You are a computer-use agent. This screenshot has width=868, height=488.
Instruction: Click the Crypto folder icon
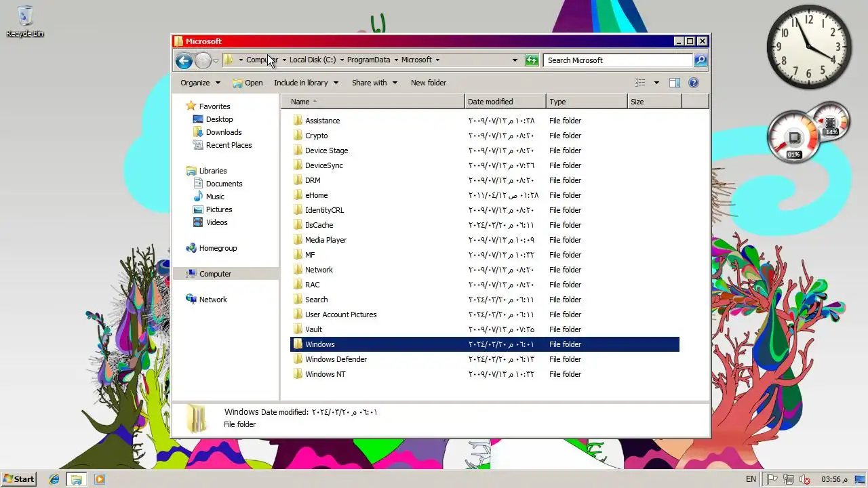click(x=297, y=136)
